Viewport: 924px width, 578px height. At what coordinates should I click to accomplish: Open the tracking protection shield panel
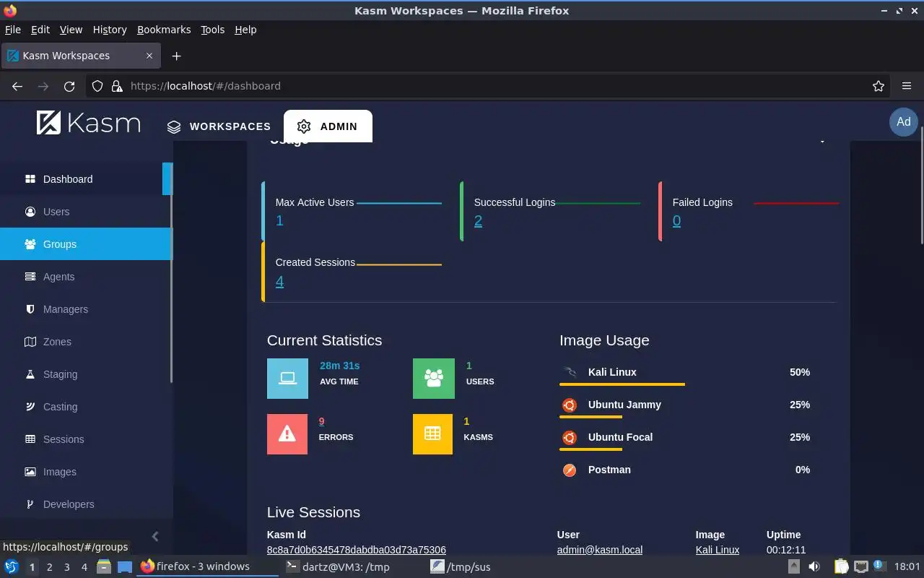pos(97,86)
